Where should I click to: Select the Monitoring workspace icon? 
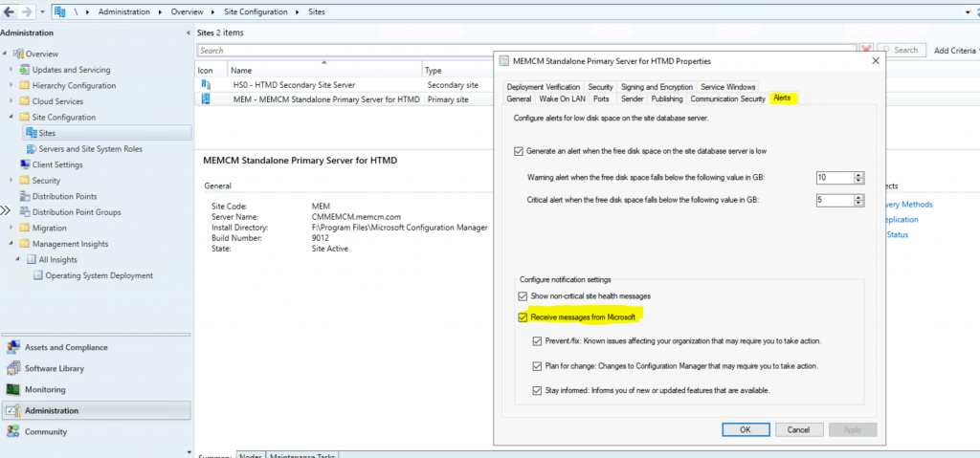[14, 390]
